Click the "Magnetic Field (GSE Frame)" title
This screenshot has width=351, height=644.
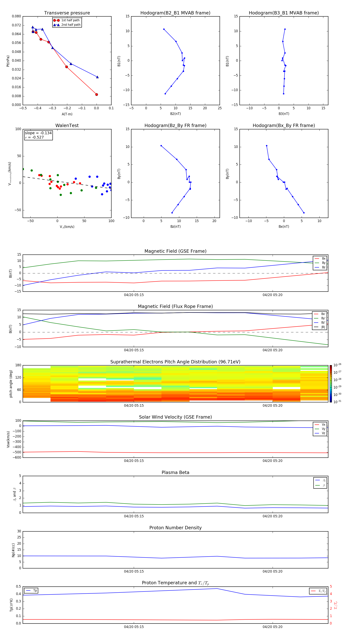click(x=175, y=251)
